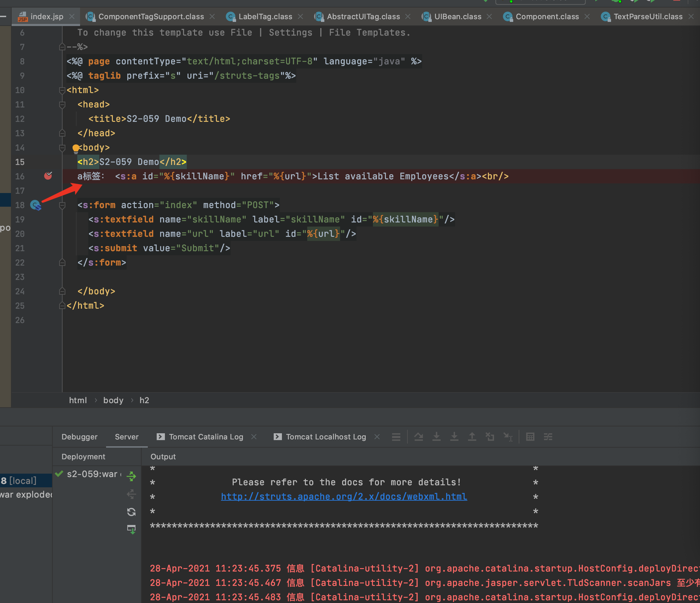Click the class icon on LabelTag.class tab
700x603 pixels.
coord(231,17)
